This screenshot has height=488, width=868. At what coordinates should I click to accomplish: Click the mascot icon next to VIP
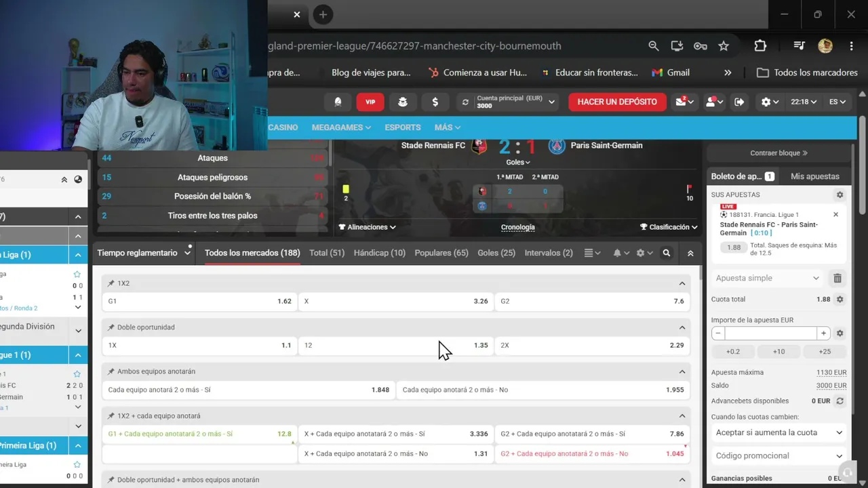click(x=403, y=102)
